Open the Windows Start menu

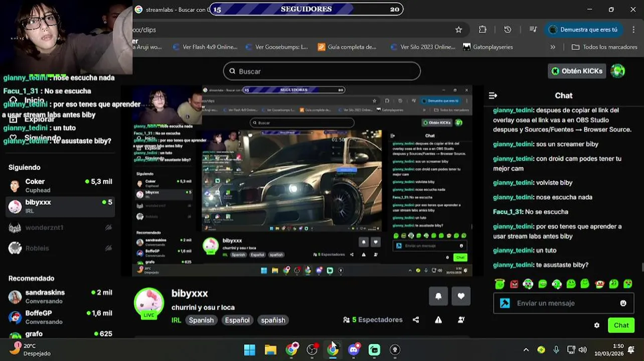[x=250, y=349]
